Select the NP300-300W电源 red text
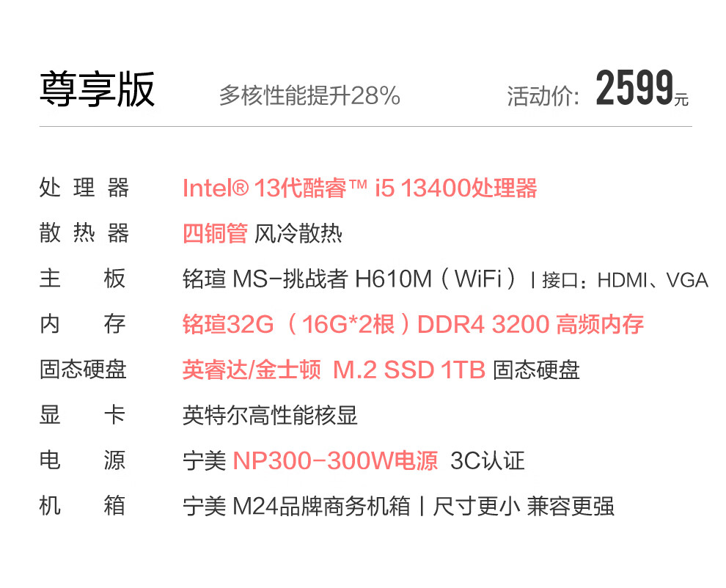726x588 pixels. [335, 460]
